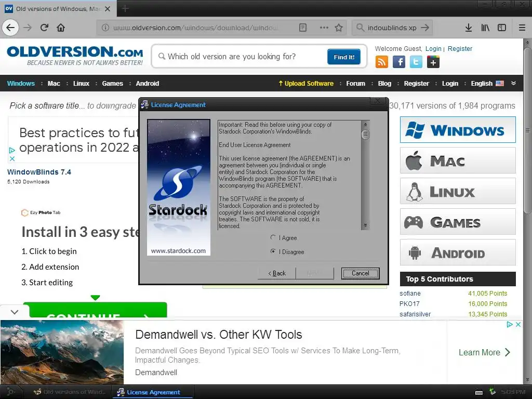Open the Games navigation menu item
532x399 pixels.
112,84
